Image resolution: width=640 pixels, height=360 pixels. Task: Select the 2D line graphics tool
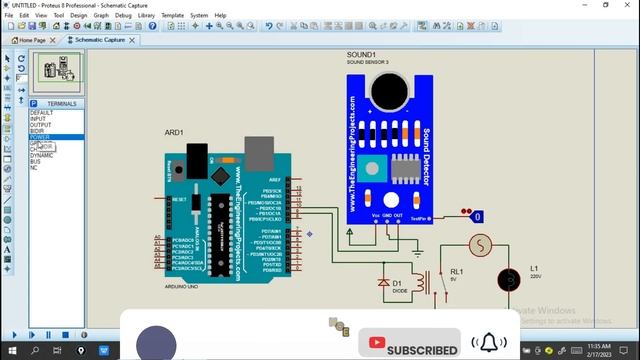coord(7,200)
